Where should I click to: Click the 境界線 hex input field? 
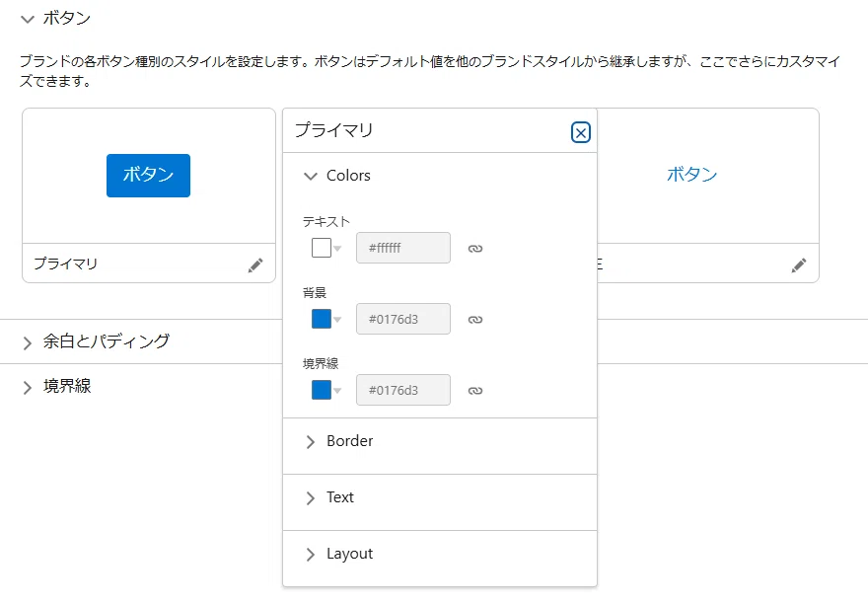[x=403, y=390]
